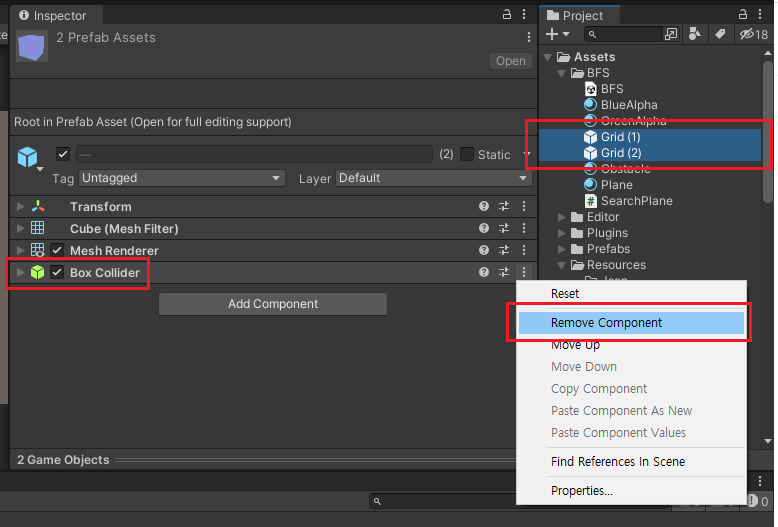Screen dimensions: 778x527
Task: Open the Inspector tab's three-dot menu
Action: click(524, 14)
